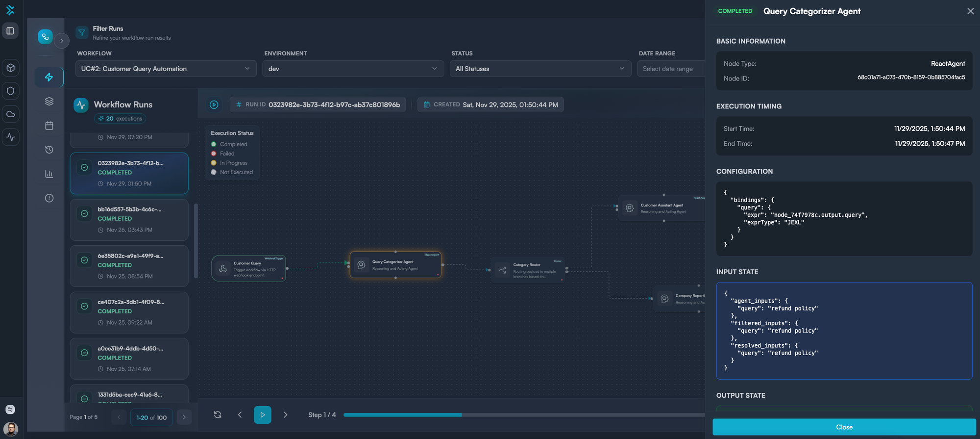Open the bar chart analytics icon

point(49,174)
